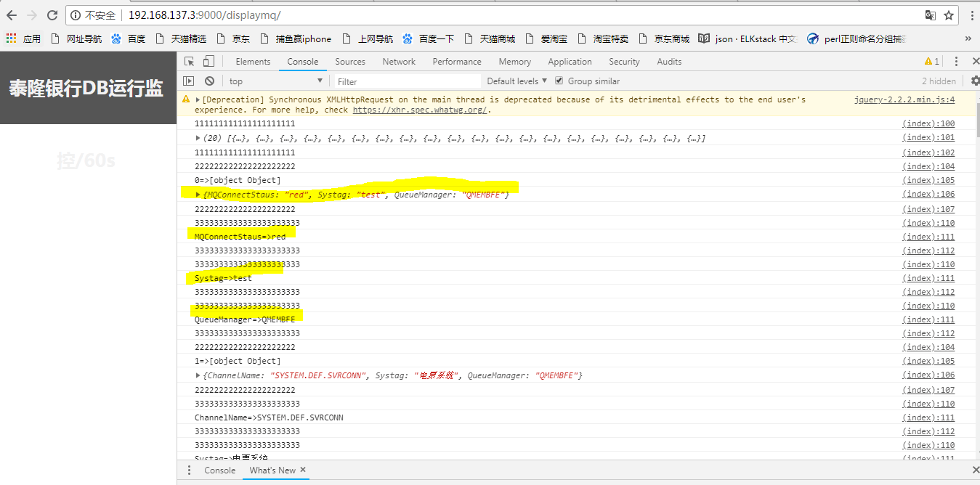Click the console Filter input field

[x=407, y=81]
